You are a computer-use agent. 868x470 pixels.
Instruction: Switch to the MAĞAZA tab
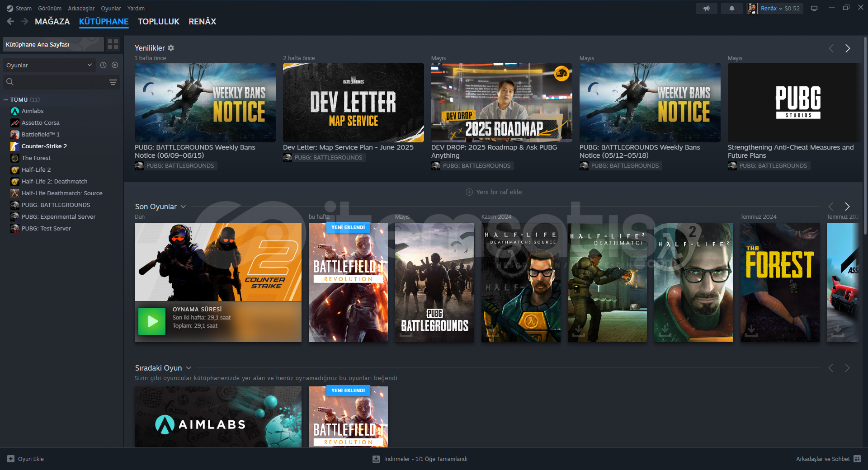pyautogui.click(x=52, y=21)
